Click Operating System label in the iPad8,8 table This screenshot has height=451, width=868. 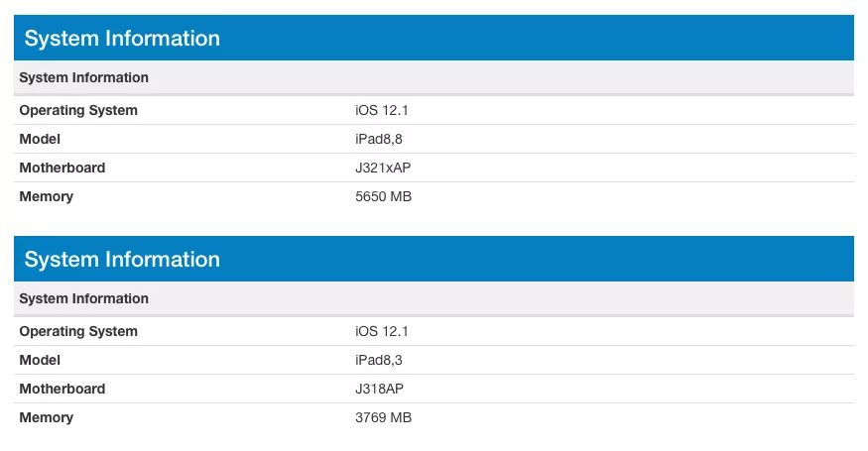click(78, 110)
